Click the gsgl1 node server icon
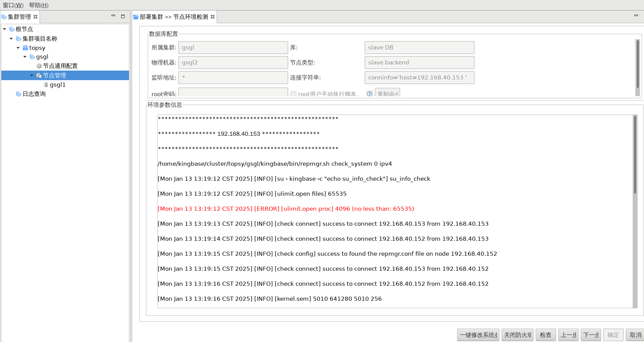This screenshot has width=644, height=342. pyautogui.click(x=46, y=85)
